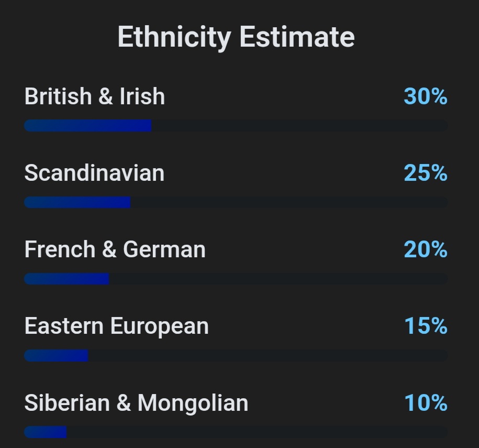The height and width of the screenshot is (448, 479).
Task: Click the filled Scandinavian progress bar
Action: pos(77,202)
